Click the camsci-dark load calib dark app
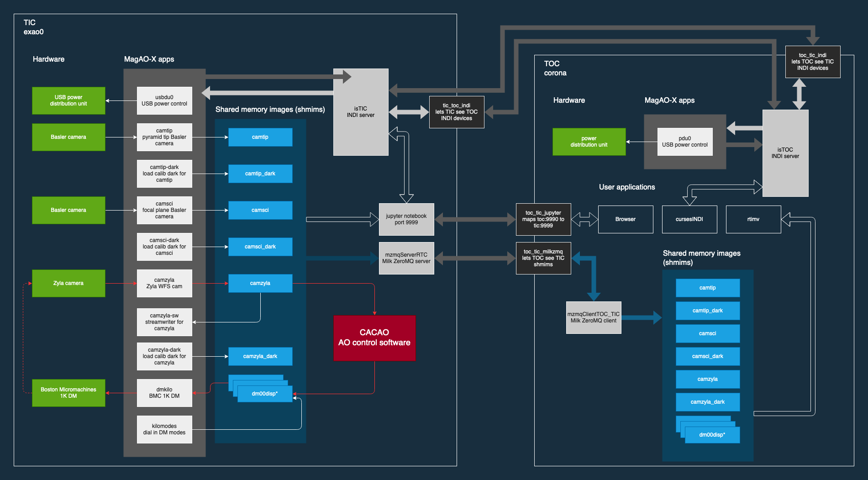868x480 pixels. tap(164, 247)
